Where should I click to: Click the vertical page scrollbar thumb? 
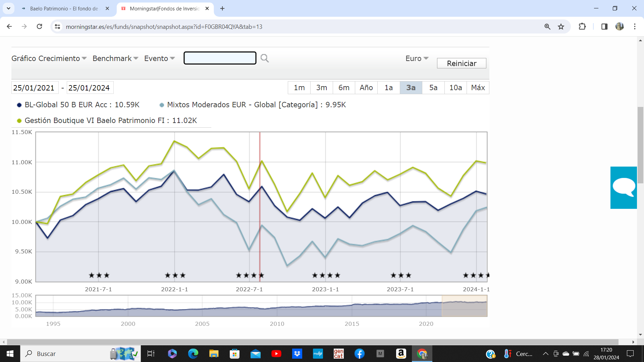[640, 145]
